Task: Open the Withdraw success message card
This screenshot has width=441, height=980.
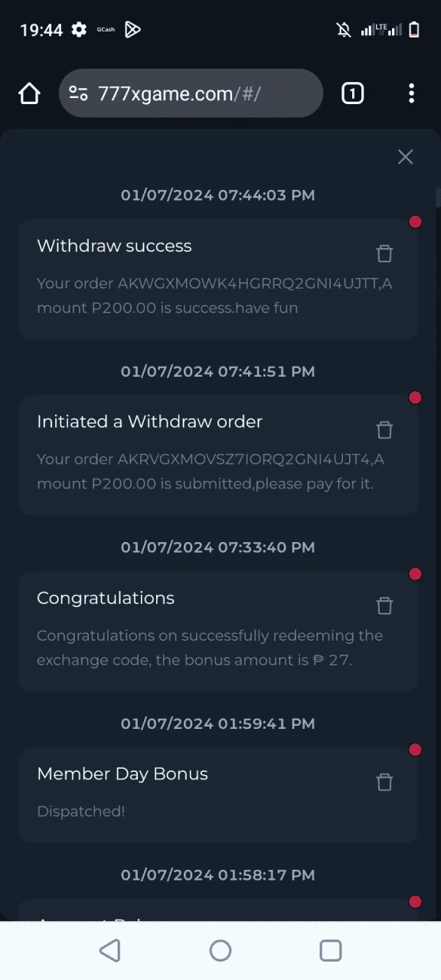Action: [x=218, y=279]
